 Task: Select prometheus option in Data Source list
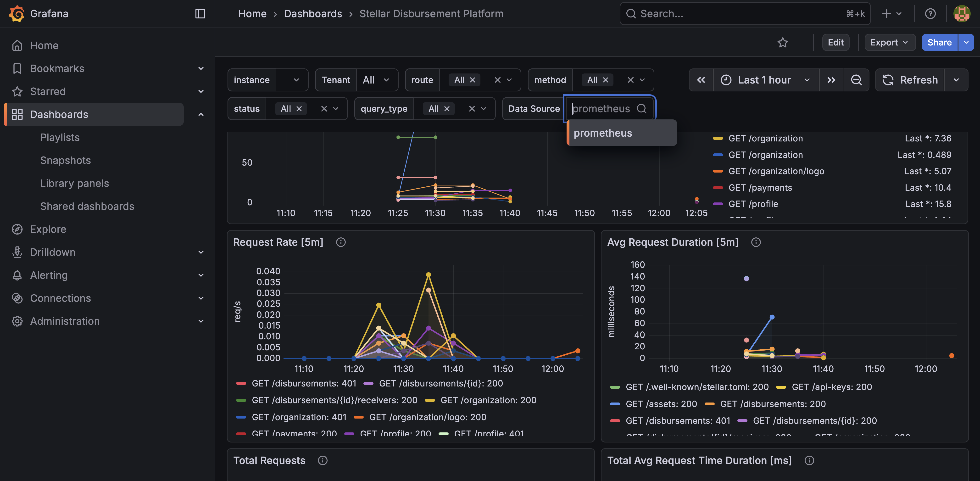tap(603, 133)
